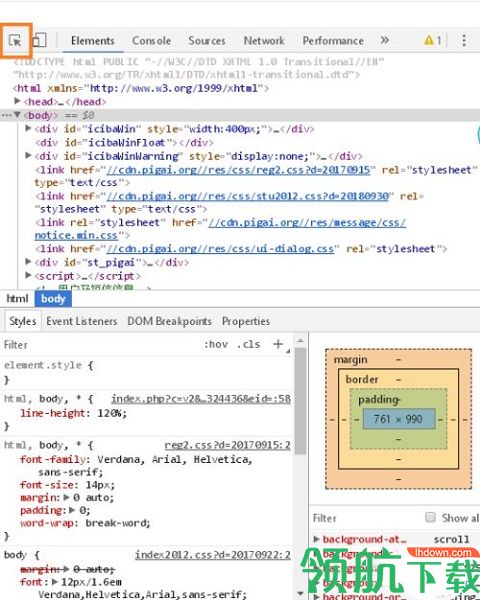Open the Properties subtab
Screen dimensions: 480x600
tap(246, 321)
